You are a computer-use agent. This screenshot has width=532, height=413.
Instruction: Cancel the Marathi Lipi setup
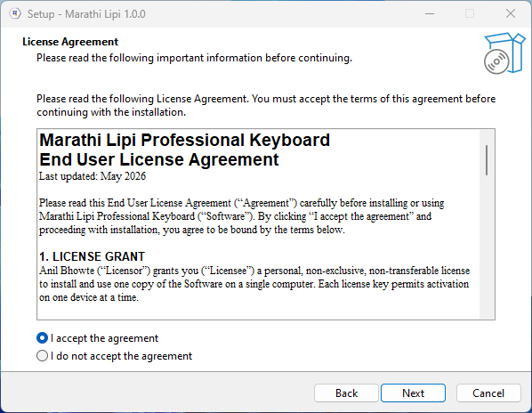tap(488, 393)
